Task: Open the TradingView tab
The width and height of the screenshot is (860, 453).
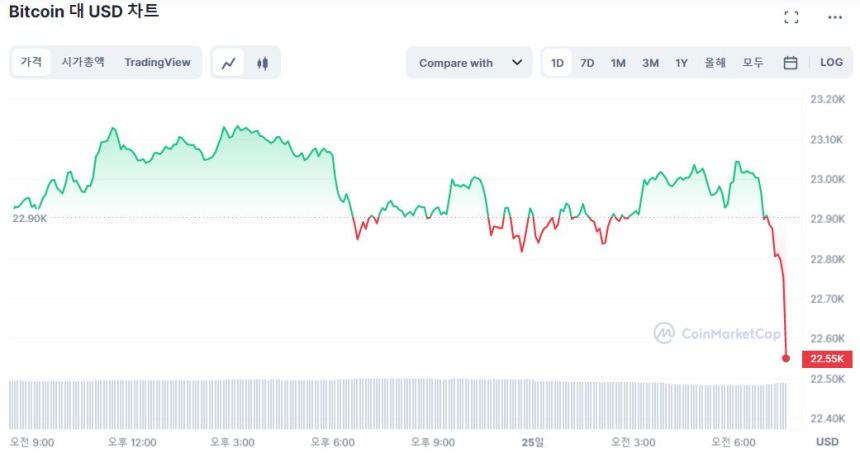Action: coord(157,62)
